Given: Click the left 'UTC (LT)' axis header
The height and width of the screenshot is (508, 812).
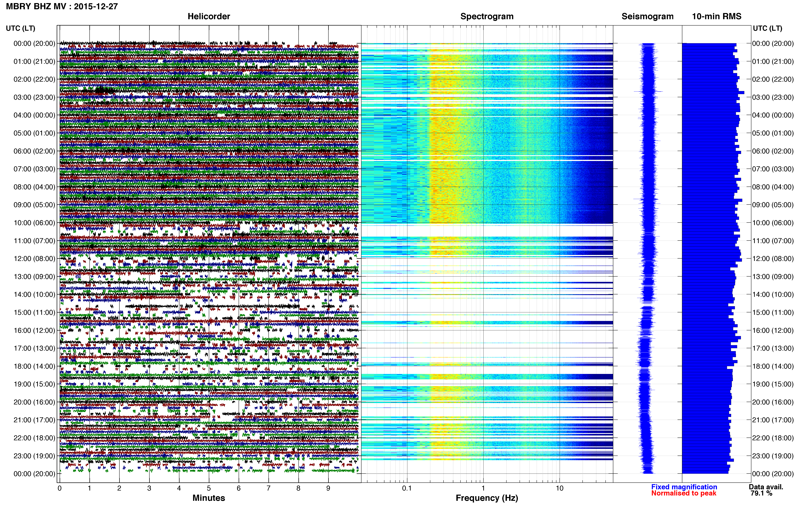Looking at the screenshot, I should point(21,29).
